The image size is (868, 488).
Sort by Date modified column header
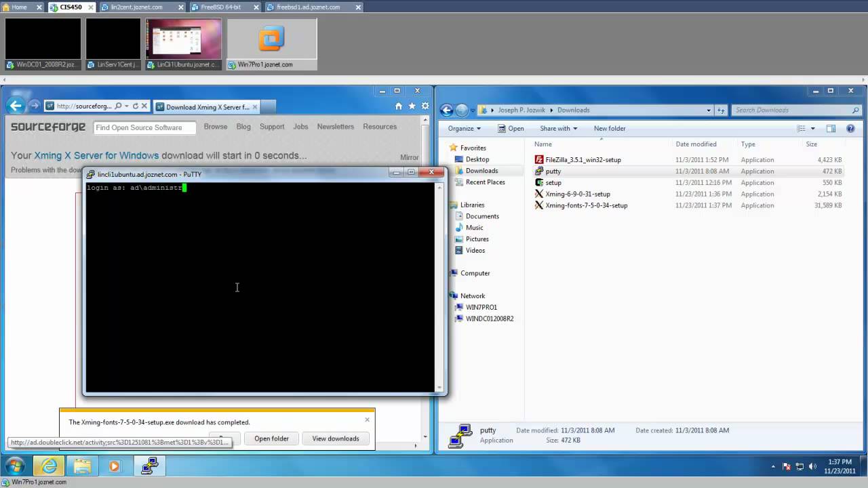pyautogui.click(x=696, y=144)
